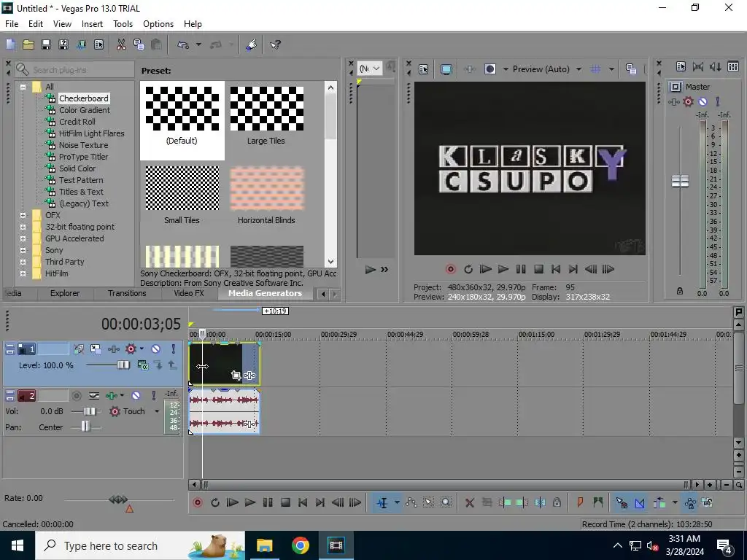Switch to the Explorer tab
The width and height of the screenshot is (747, 560).
point(65,293)
